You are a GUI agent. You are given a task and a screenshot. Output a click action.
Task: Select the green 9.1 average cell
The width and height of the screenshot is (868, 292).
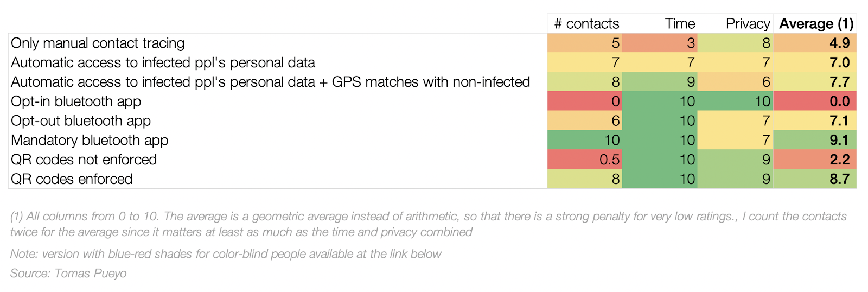tap(814, 140)
